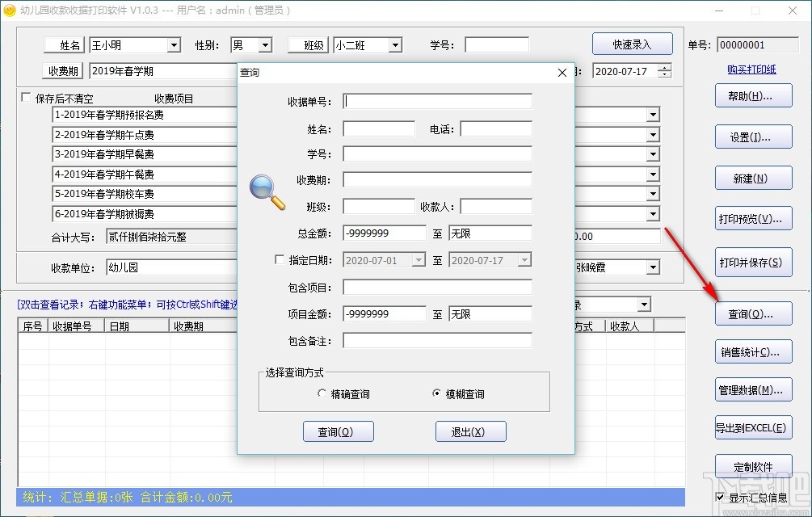This screenshot has height=517, width=812.
Task: Click the smiley app icon in title bar
Action: pos(10,10)
